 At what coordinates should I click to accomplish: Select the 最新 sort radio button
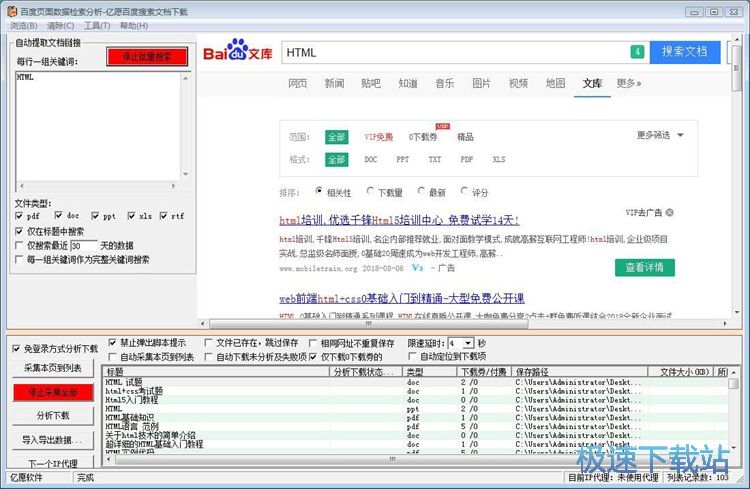[x=421, y=191]
